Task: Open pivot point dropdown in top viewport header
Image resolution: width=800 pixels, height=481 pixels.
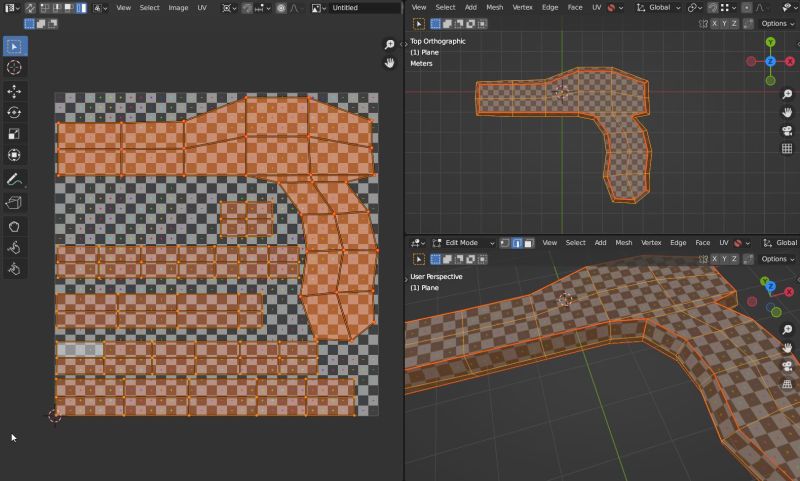Action: 695,8
